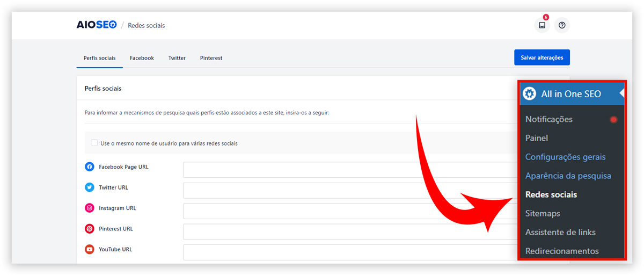The image size is (644, 275).
Task: Open Assistente de links menu item
Action: (560, 232)
